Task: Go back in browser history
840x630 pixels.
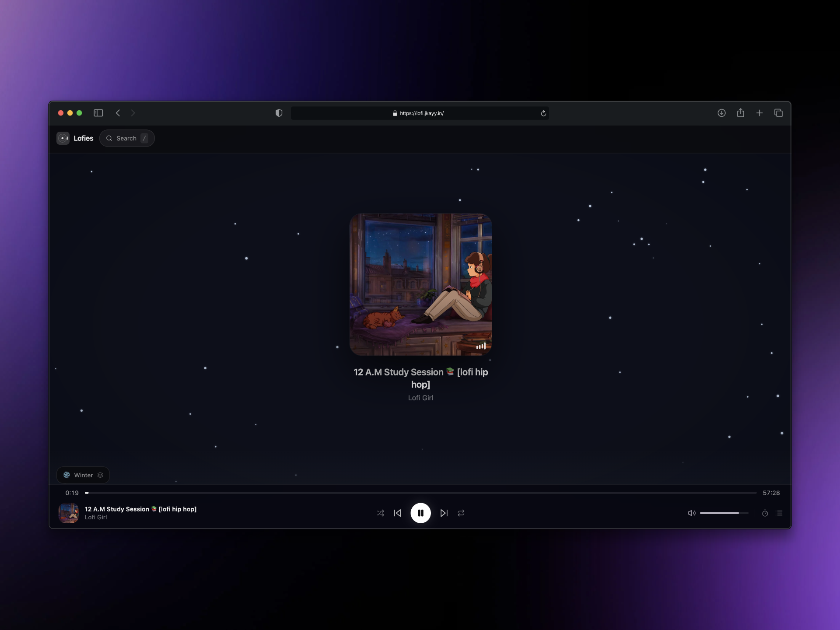Action: point(118,113)
